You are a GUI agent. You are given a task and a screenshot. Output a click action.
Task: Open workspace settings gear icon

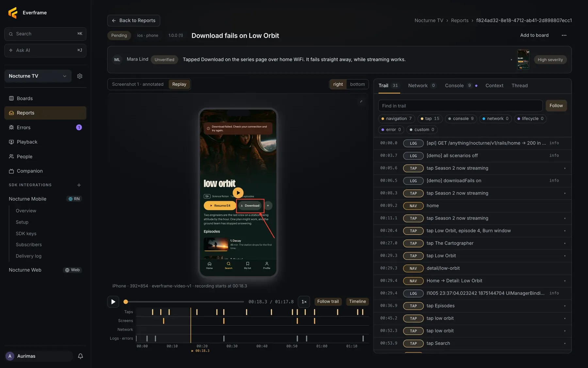click(x=80, y=76)
